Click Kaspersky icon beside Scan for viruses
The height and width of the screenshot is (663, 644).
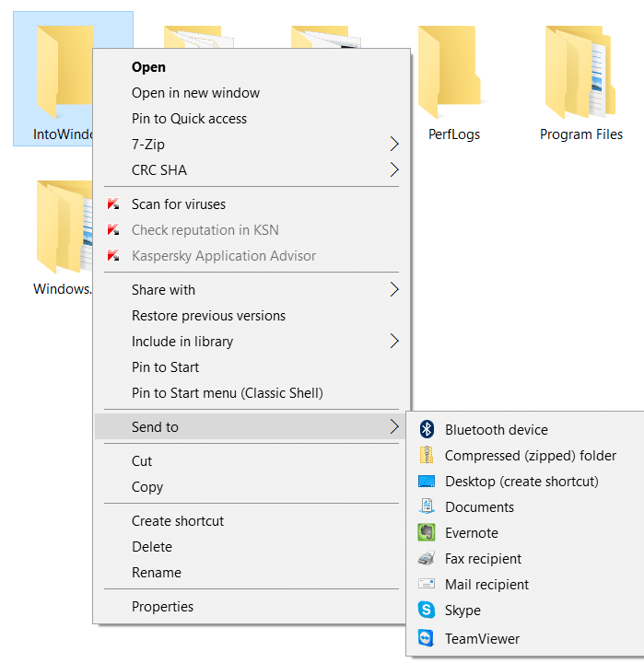pyautogui.click(x=113, y=204)
